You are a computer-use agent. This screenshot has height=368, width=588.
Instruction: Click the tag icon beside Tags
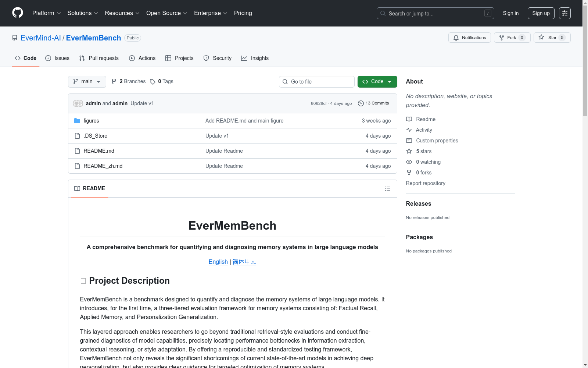(x=153, y=82)
